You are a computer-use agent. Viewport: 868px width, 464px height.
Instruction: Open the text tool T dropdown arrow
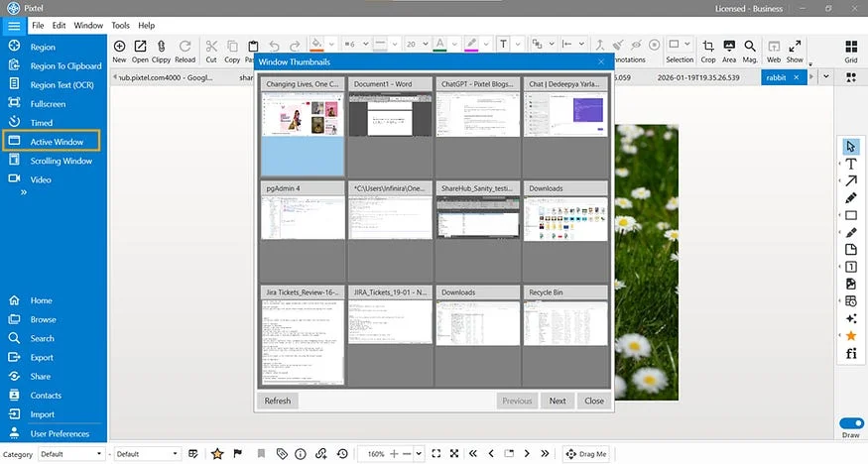point(518,45)
